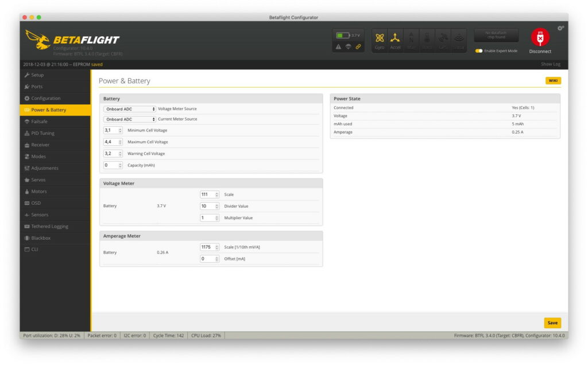Viewport: 588px width, 365px height.
Task: Open the settings gear in top-right corner
Action: [560, 28]
